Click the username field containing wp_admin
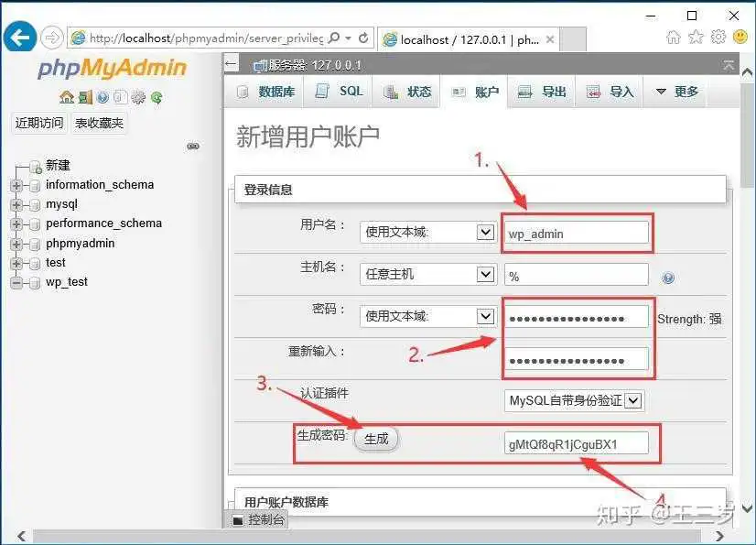This screenshot has height=545, width=756. tap(577, 234)
